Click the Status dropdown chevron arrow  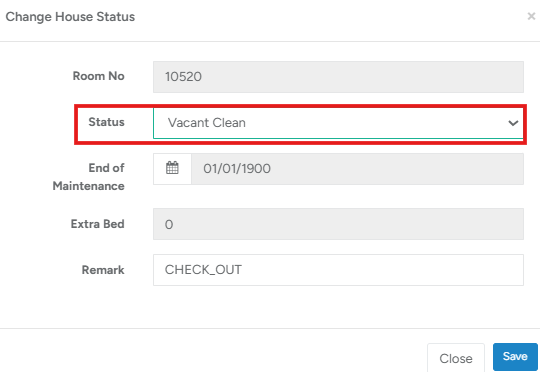point(513,123)
